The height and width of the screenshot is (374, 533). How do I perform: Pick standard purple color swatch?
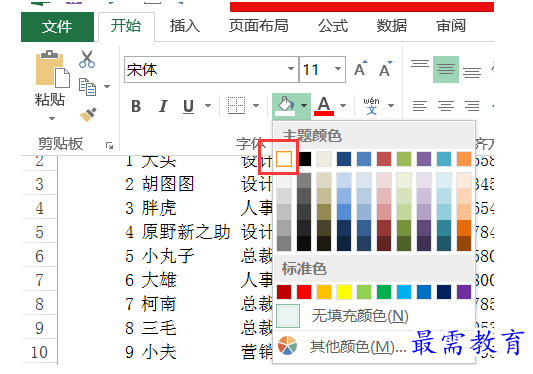[464, 292]
